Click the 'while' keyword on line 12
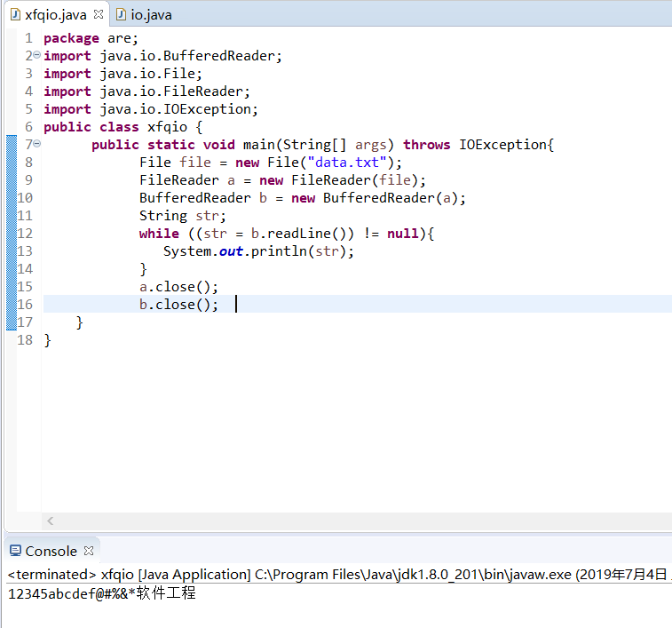Screen dimensions: 672x628 (159, 234)
